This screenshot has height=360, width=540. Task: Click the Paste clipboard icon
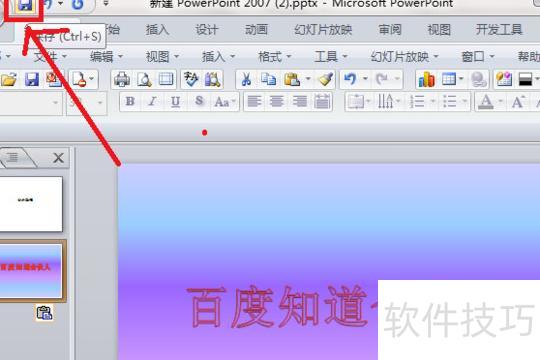292,80
